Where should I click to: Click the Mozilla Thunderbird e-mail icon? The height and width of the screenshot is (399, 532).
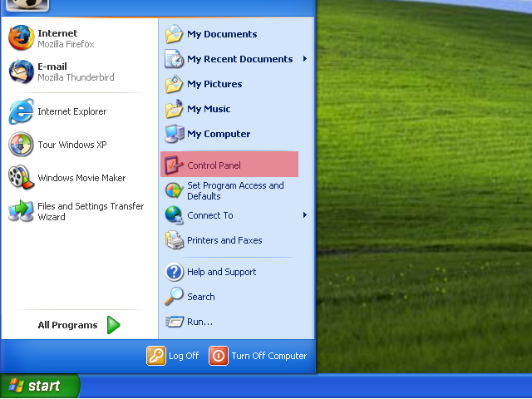(x=21, y=71)
